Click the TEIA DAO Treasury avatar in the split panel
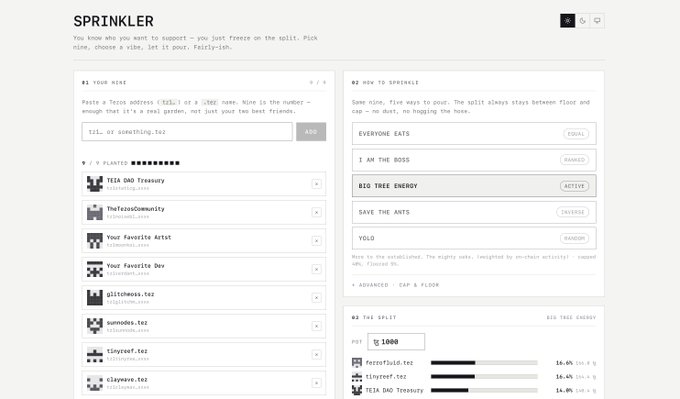The image size is (680, 399). (x=357, y=390)
